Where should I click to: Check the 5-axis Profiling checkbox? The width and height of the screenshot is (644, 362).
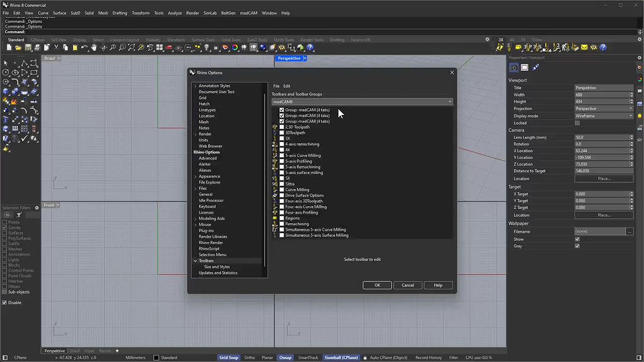coord(282,161)
